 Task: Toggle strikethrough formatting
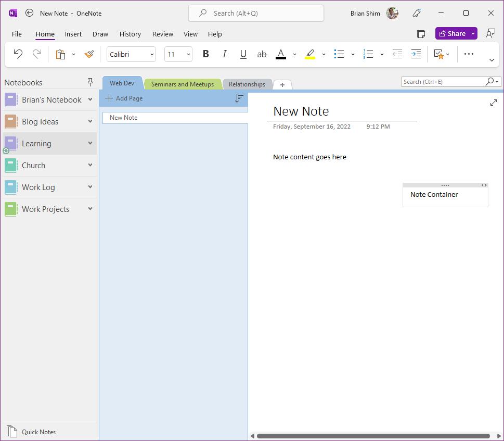[x=262, y=54]
